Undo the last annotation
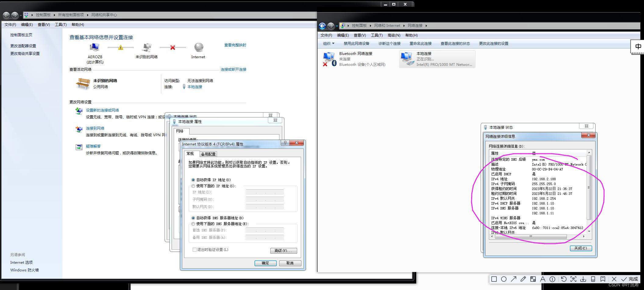The width and height of the screenshot is (644, 290). [x=564, y=279]
